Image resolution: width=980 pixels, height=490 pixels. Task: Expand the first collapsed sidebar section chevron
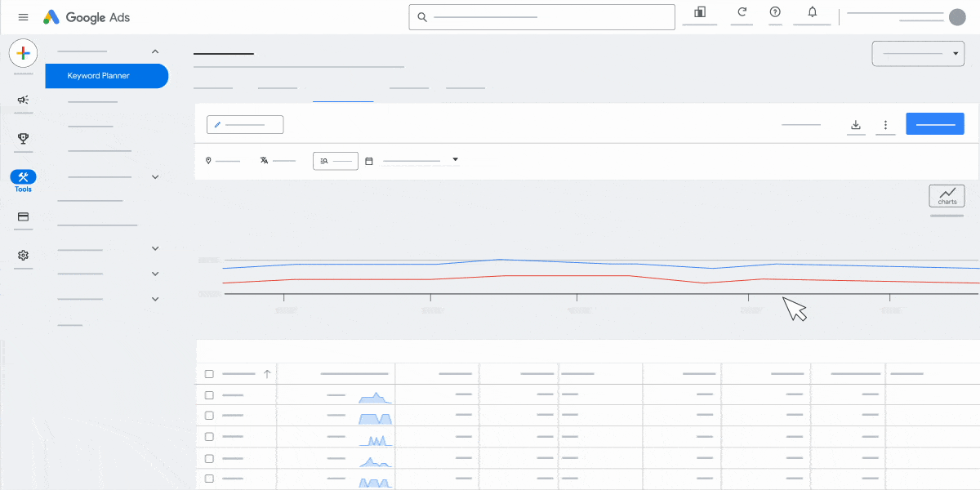[x=155, y=176]
